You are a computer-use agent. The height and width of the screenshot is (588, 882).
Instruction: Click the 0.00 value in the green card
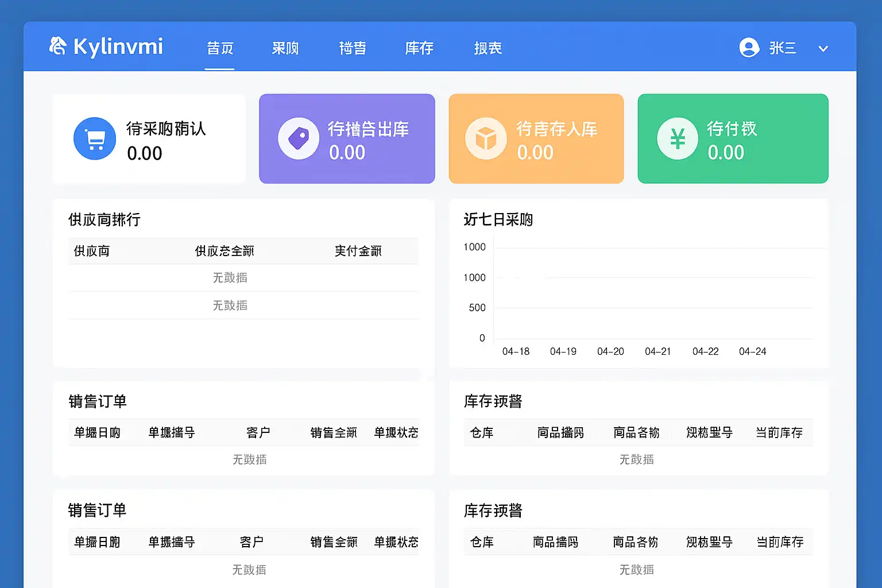[x=726, y=153]
